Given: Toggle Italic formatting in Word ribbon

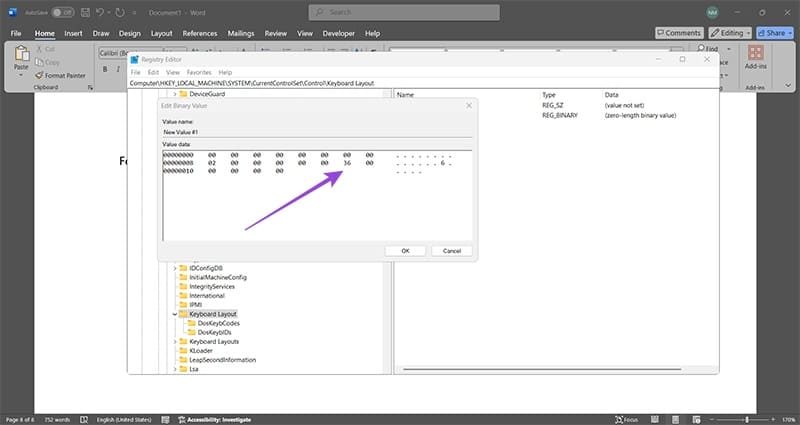Looking at the screenshot, I should pos(118,69).
